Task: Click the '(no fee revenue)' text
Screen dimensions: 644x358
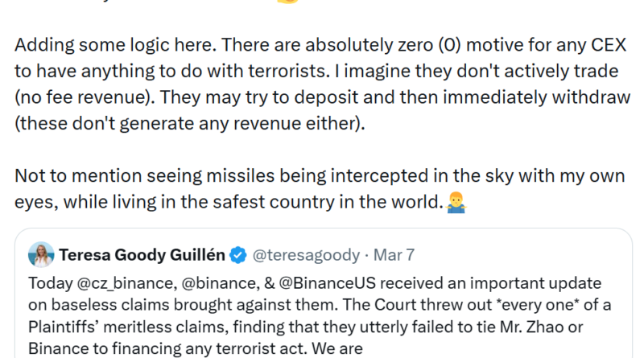Action: click(x=76, y=97)
